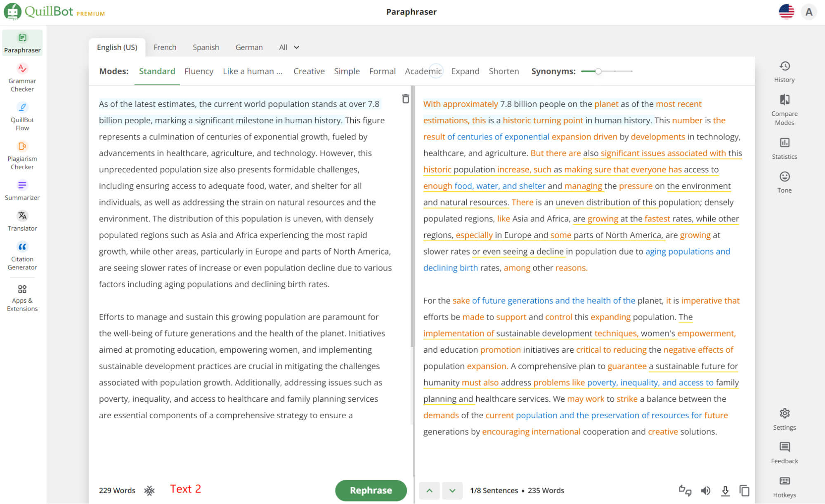
Task: Play audio of the paraphrased text
Action: point(705,490)
